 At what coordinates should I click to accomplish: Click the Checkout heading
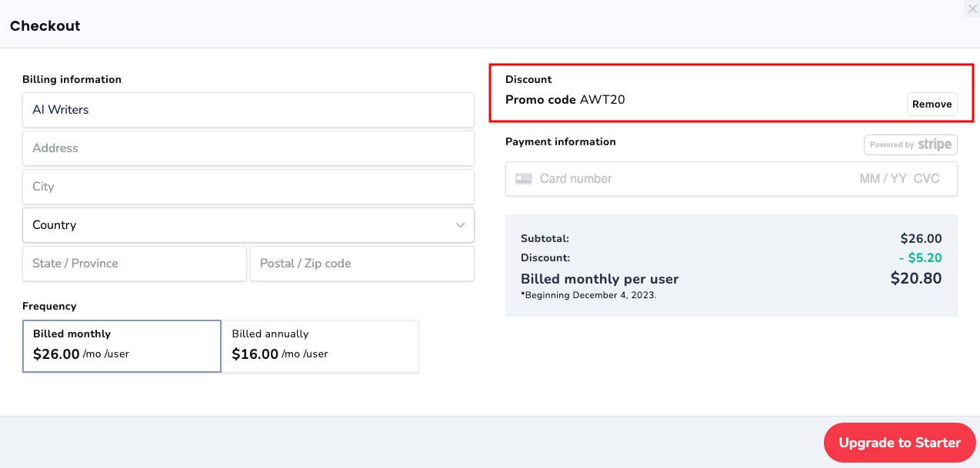(45, 25)
